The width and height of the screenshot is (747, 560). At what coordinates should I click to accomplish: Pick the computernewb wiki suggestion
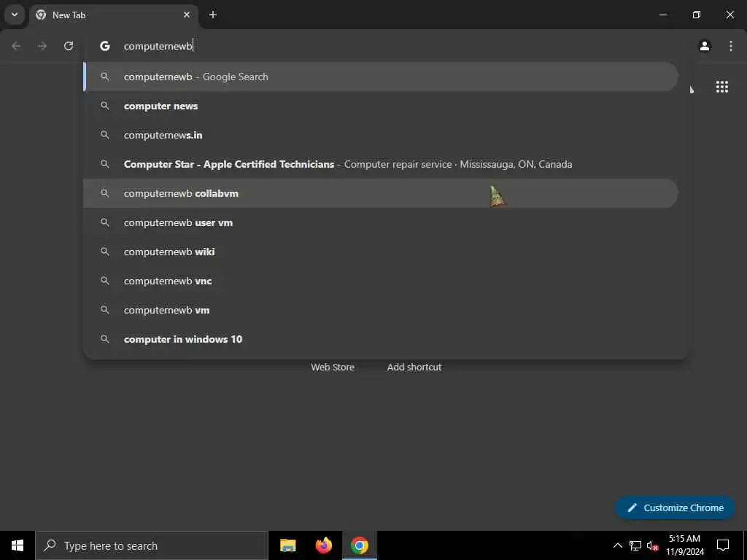click(381, 252)
